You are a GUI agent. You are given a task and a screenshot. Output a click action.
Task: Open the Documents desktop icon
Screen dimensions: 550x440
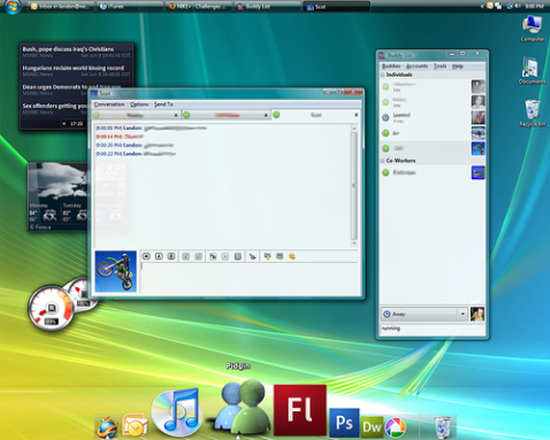pyautogui.click(x=532, y=70)
